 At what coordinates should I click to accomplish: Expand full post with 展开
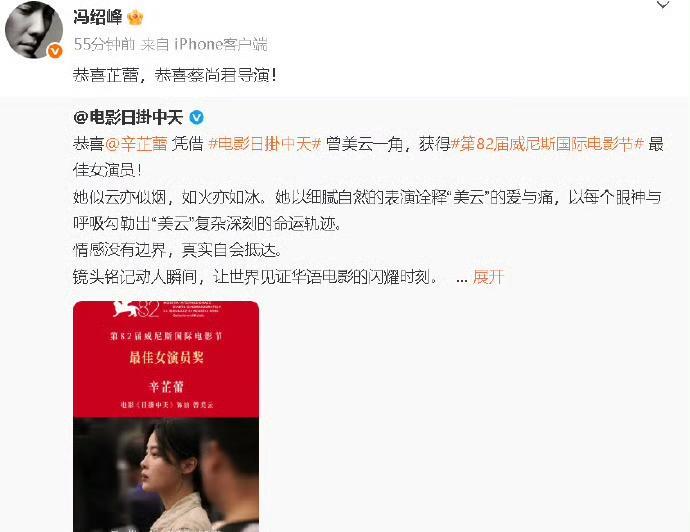pyautogui.click(x=488, y=277)
